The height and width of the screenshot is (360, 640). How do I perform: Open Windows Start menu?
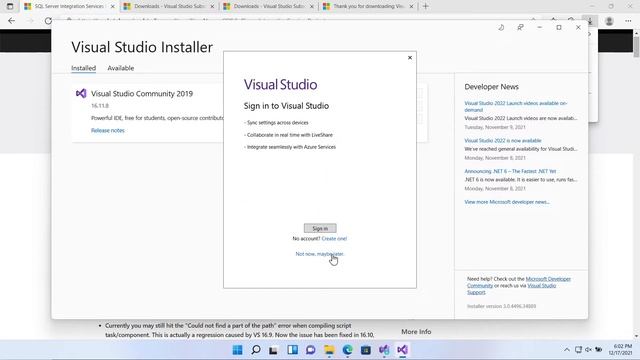[x=237, y=350]
